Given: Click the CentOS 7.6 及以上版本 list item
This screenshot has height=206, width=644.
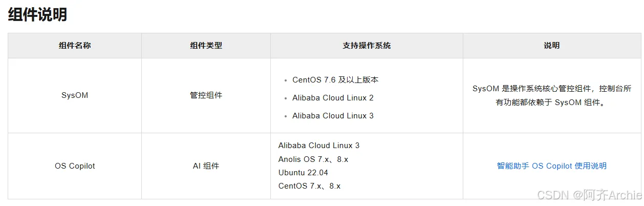Looking at the screenshot, I should point(335,80).
